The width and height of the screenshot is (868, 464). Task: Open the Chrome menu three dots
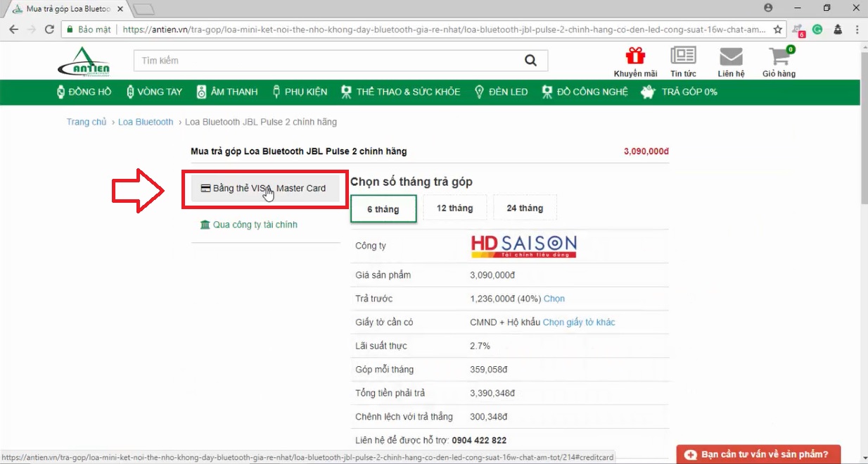click(857, 30)
